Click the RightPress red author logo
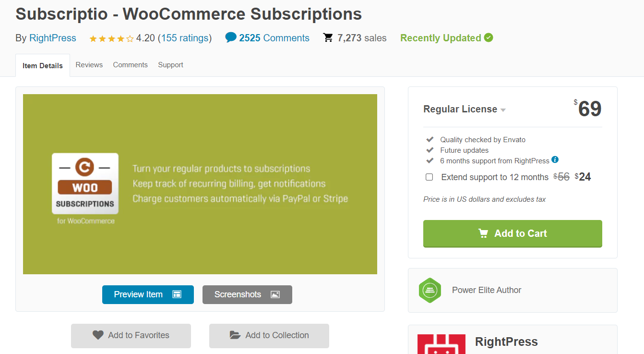 click(441, 344)
